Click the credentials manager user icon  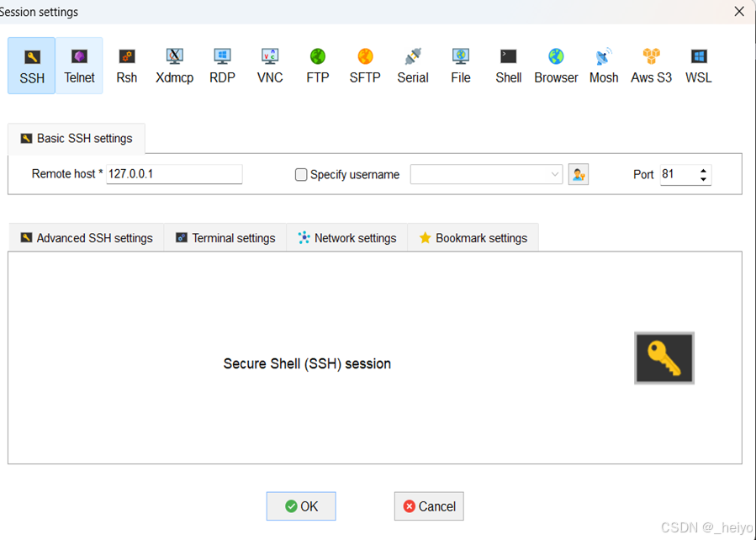[578, 175]
